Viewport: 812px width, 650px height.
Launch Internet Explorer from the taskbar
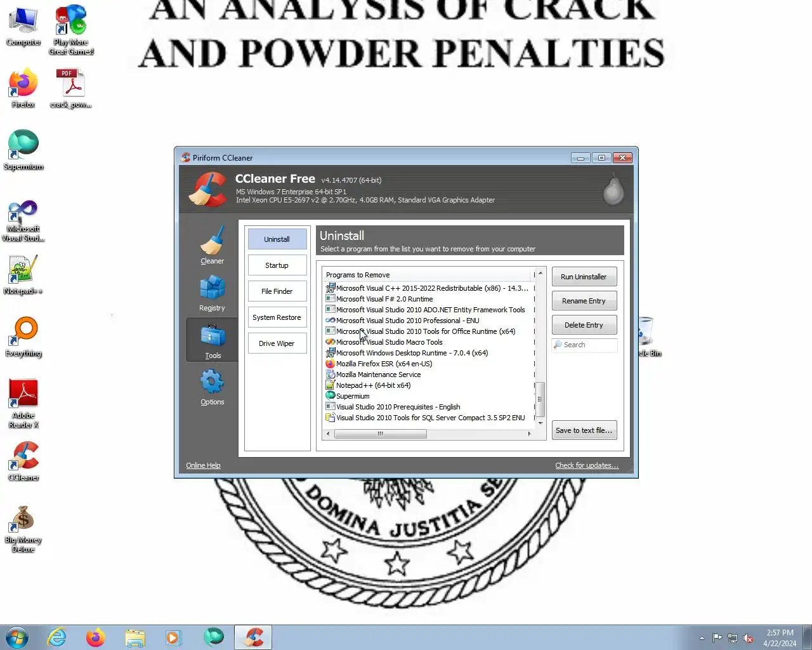tap(57, 637)
